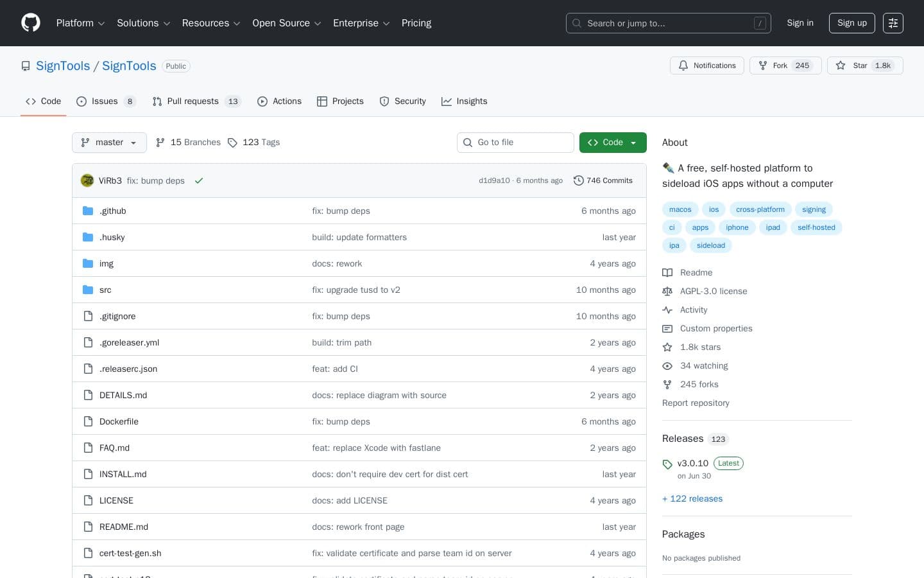
Task: Click the Notifications bell button
Action: [707, 66]
